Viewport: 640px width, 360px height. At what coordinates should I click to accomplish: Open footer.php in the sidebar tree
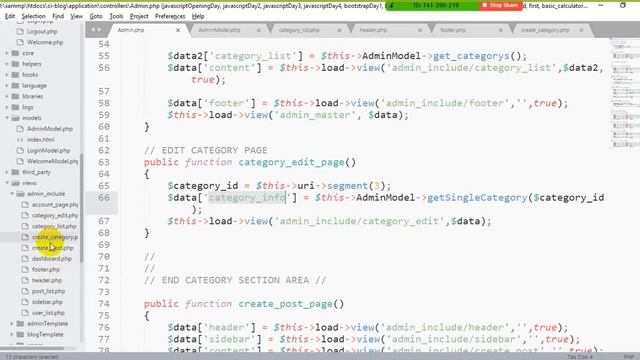pos(46,269)
